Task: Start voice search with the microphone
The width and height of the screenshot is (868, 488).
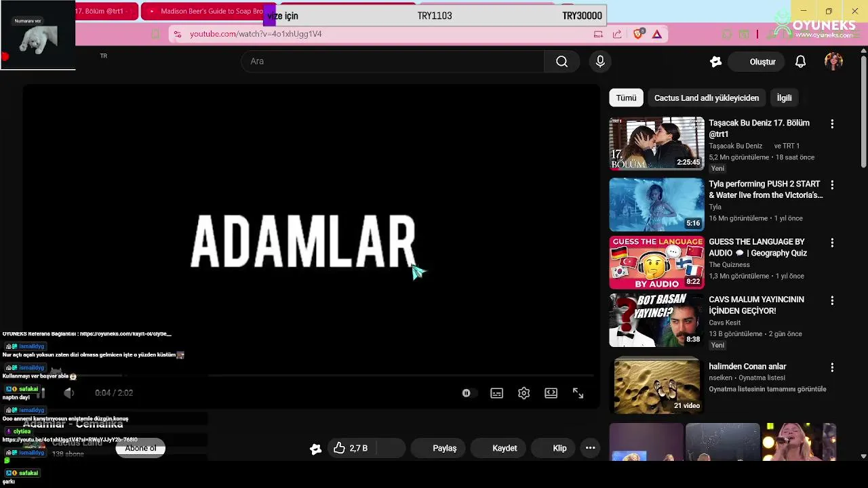Action: [600, 62]
